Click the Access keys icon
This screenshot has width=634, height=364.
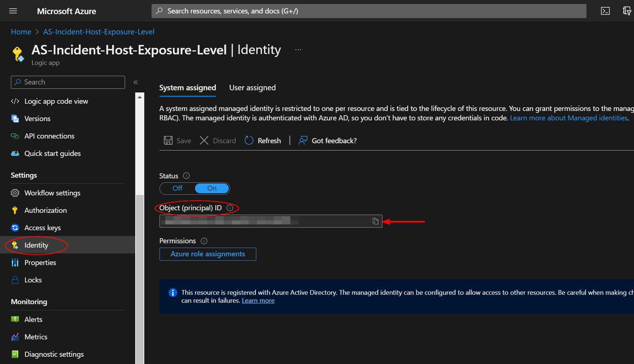point(15,228)
